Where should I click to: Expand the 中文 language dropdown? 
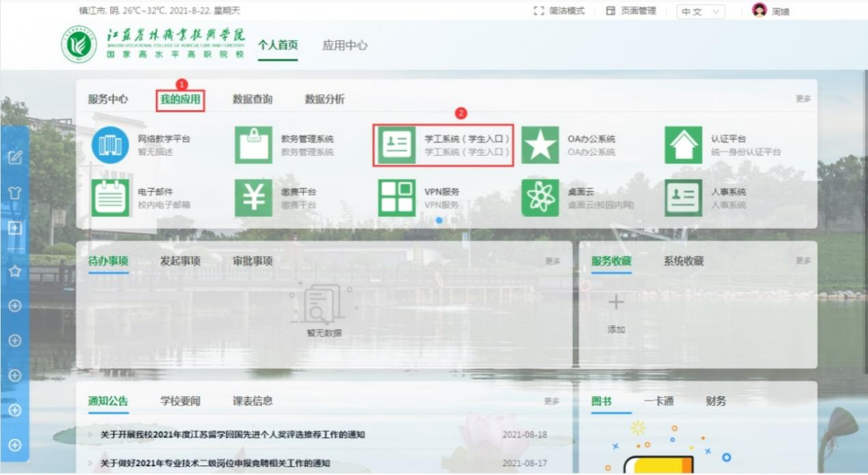[x=701, y=11]
